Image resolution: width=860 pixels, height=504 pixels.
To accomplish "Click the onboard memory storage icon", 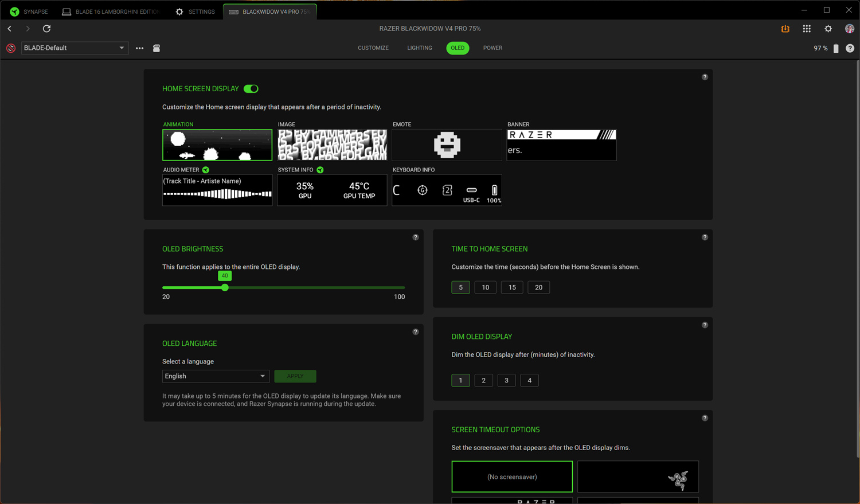I will [157, 48].
